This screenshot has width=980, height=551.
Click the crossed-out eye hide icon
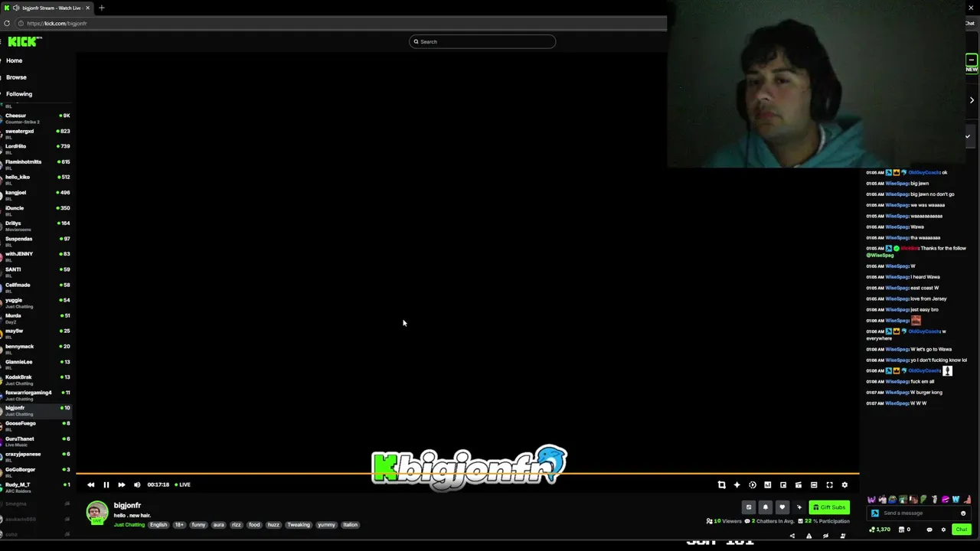coord(825,536)
